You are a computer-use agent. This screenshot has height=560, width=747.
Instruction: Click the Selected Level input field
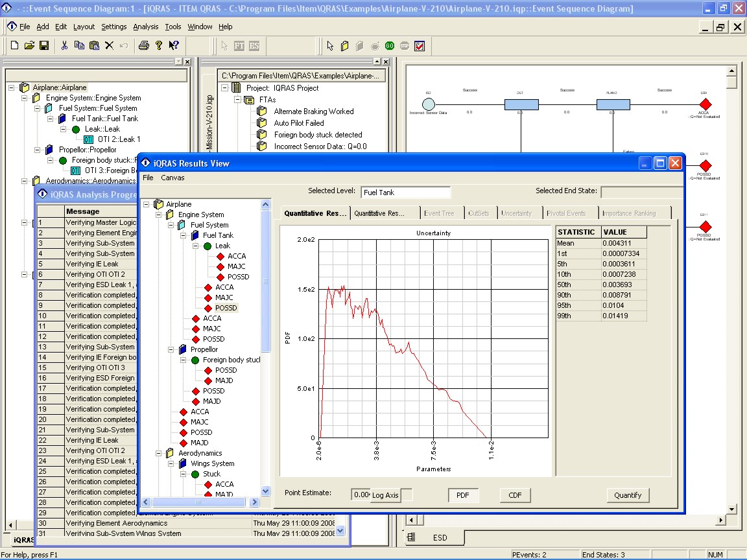405,192
